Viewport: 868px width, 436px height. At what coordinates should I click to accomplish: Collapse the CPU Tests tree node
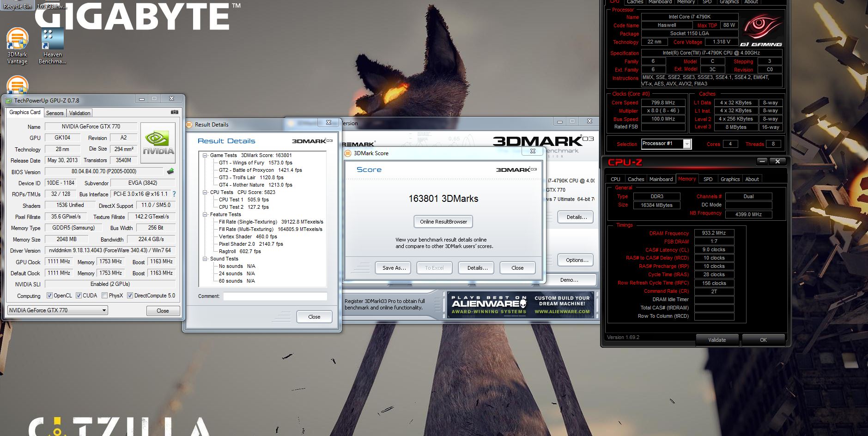pyautogui.click(x=205, y=193)
